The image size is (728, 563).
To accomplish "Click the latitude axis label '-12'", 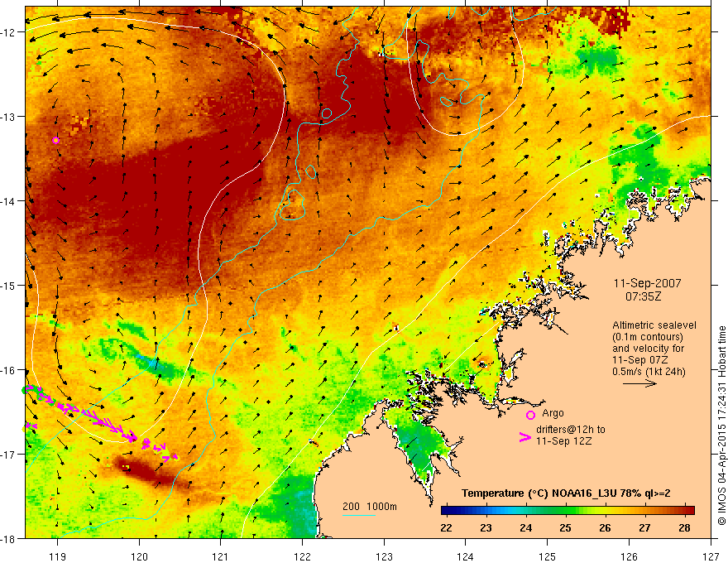I will click(9, 32).
